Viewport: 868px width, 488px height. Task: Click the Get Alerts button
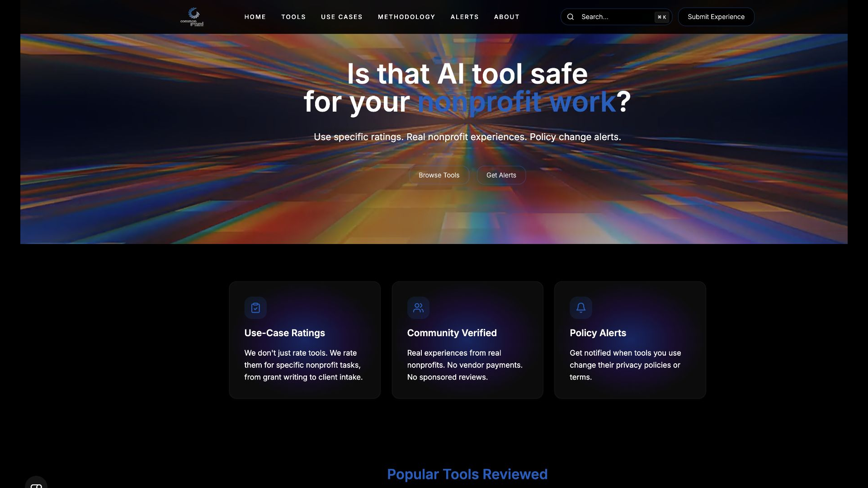[501, 175]
